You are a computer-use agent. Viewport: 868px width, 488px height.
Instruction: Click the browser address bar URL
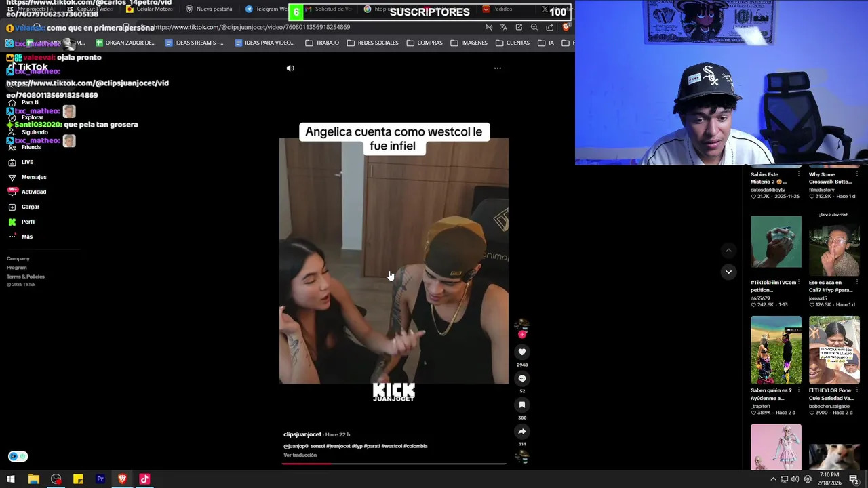(252, 27)
